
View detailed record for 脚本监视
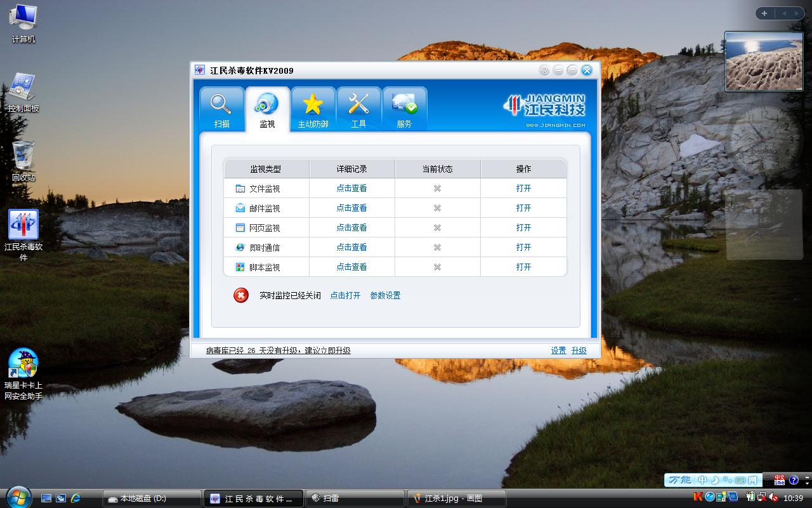point(351,267)
